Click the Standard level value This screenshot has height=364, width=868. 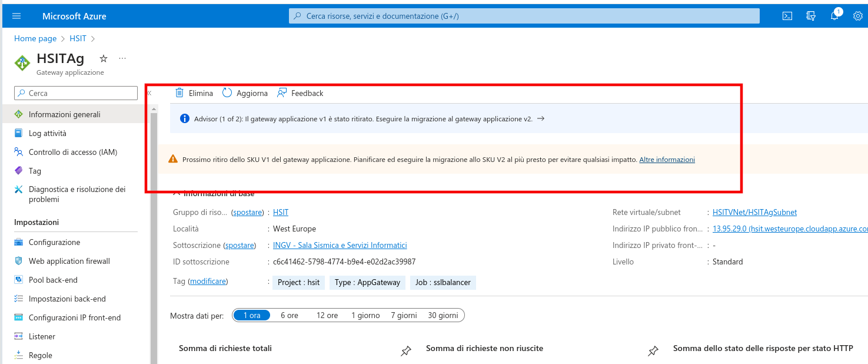click(x=727, y=262)
